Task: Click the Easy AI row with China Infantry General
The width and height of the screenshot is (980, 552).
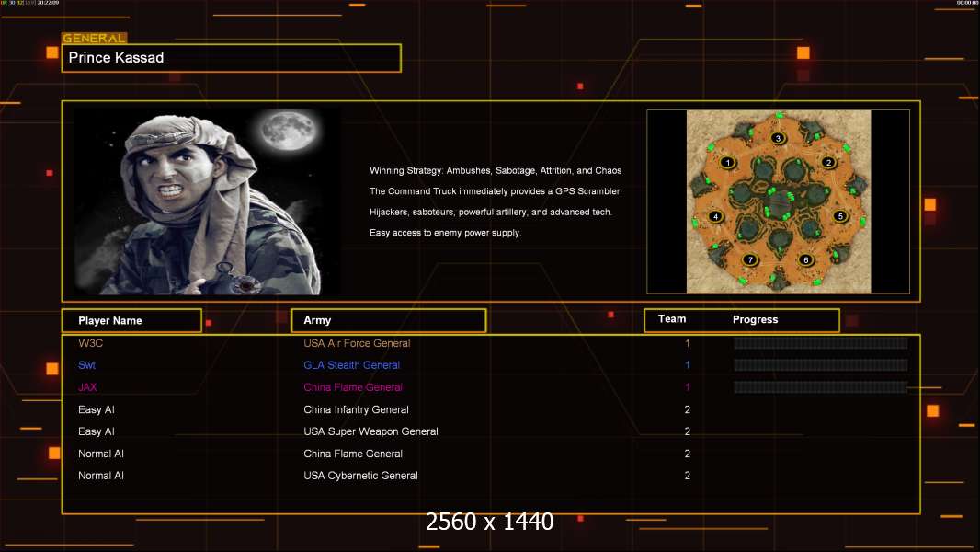Action: [491, 409]
